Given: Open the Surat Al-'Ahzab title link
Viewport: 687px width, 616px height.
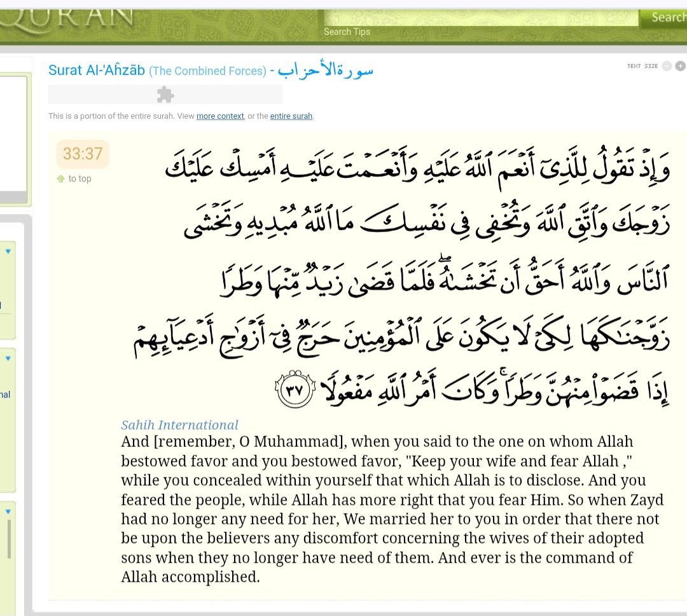Looking at the screenshot, I should (211, 70).
